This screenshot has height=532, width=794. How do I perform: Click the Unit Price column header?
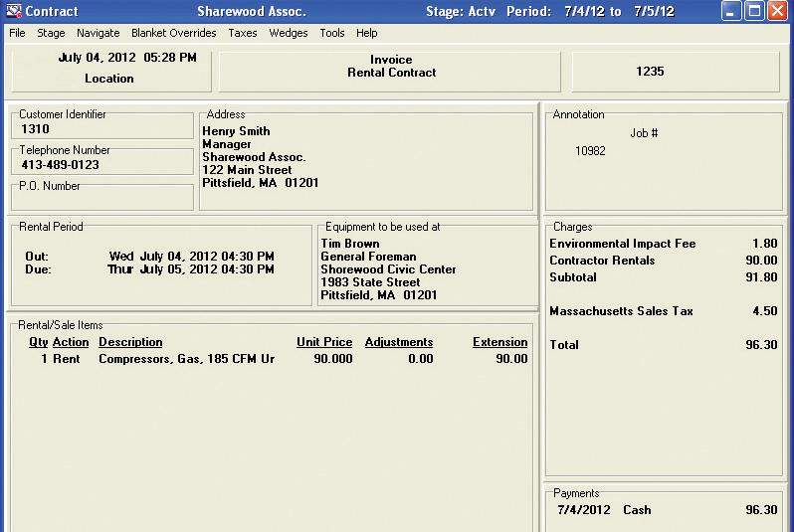(x=324, y=342)
